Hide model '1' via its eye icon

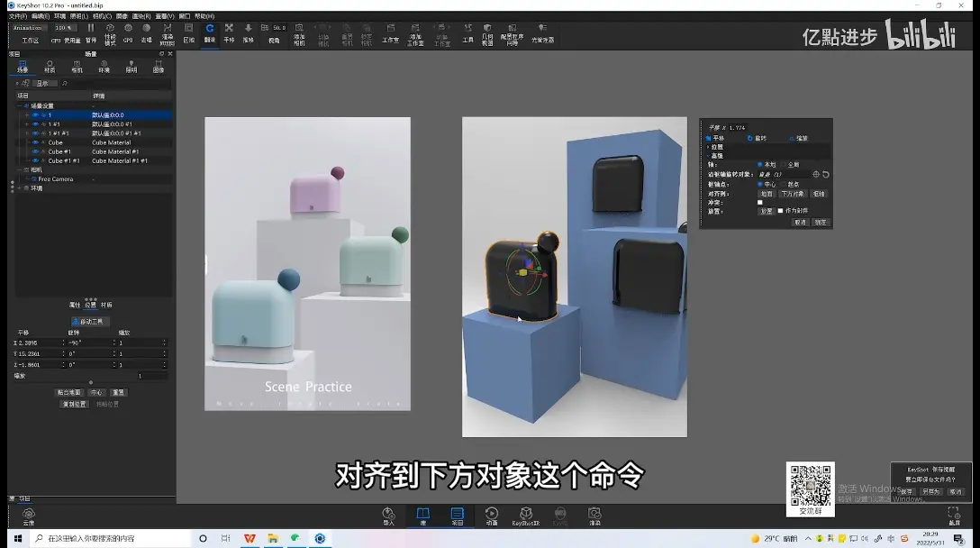point(35,115)
